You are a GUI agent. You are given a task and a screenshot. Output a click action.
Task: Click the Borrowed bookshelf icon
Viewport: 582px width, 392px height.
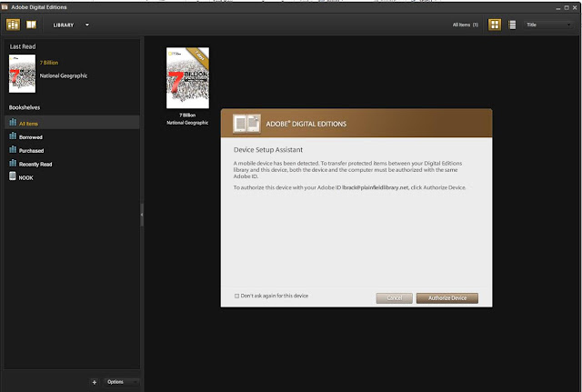[13, 136]
